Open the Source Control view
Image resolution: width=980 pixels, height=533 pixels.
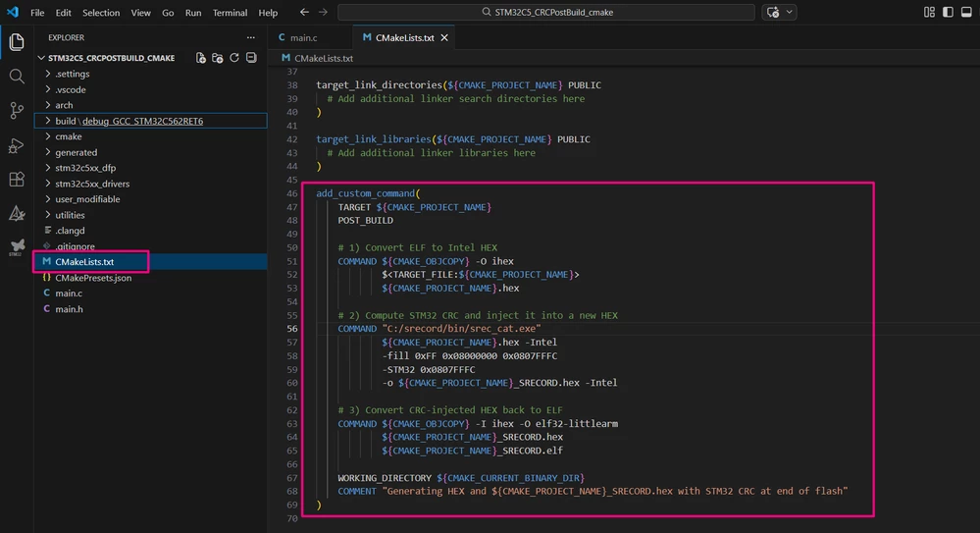tap(17, 111)
